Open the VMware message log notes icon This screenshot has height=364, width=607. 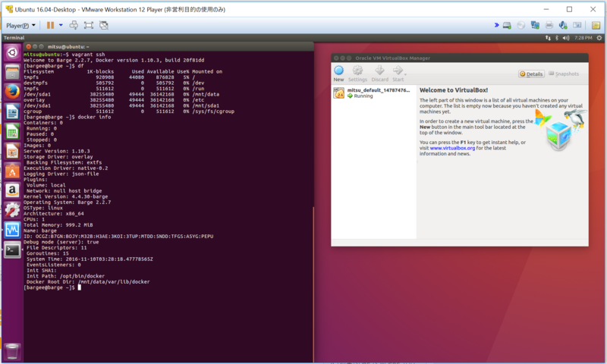click(x=596, y=26)
